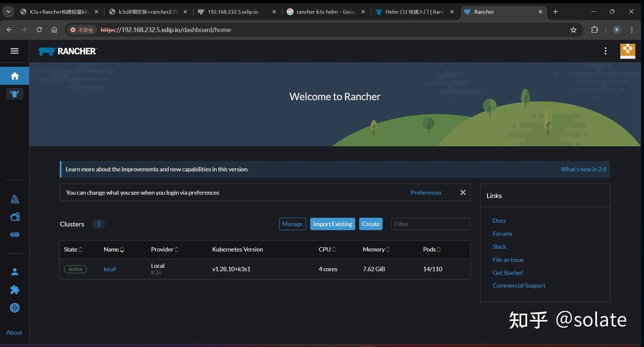Screen dimensions: 644x347
Task: Dismiss the preferences notification banner
Action: pyautogui.click(x=463, y=192)
